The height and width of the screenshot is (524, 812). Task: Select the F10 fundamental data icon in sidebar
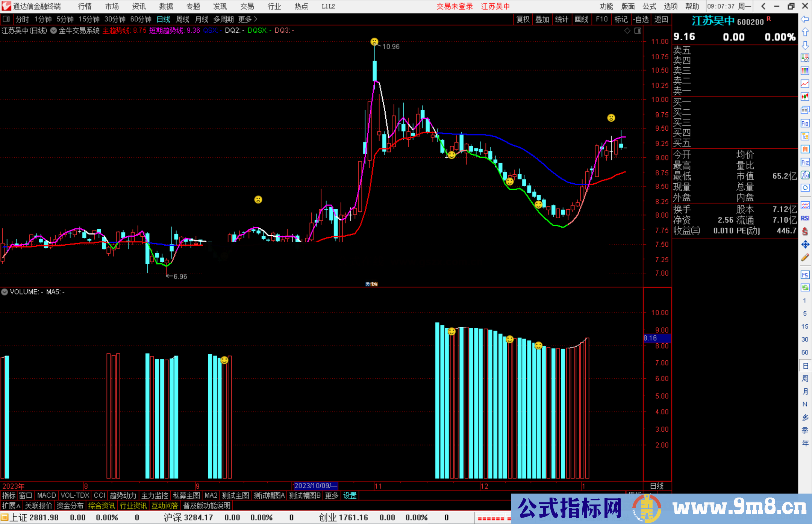pos(805,123)
